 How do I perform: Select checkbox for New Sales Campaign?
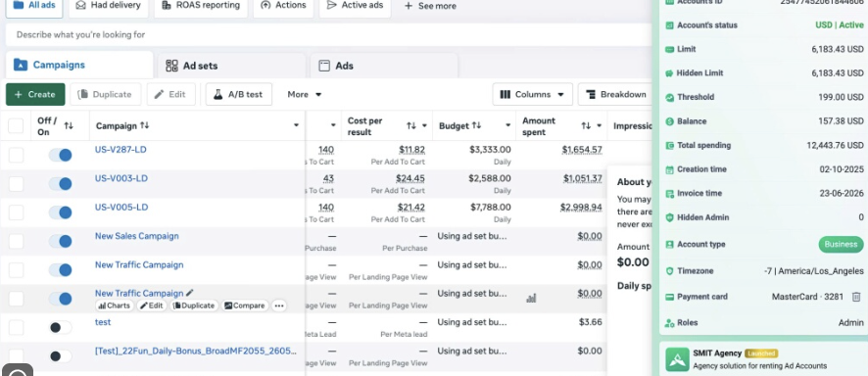click(16, 241)
